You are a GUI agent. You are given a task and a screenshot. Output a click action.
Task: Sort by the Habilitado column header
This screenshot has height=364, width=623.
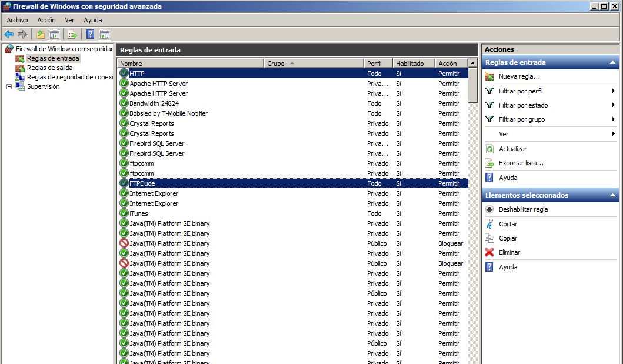pyautogui.click(x=414, y=63)
